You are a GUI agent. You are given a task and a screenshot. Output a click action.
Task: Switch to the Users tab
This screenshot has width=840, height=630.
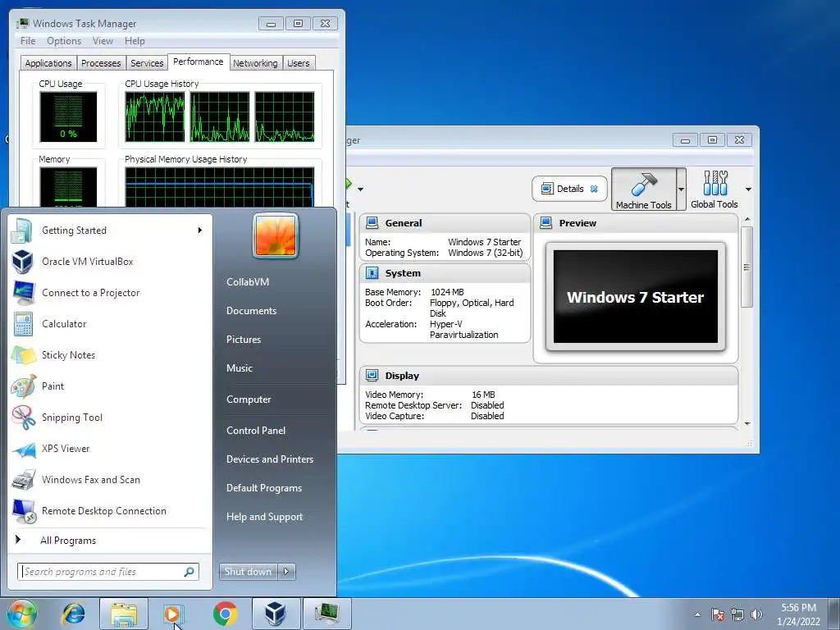pyautogui.click(x=299, y=63)
